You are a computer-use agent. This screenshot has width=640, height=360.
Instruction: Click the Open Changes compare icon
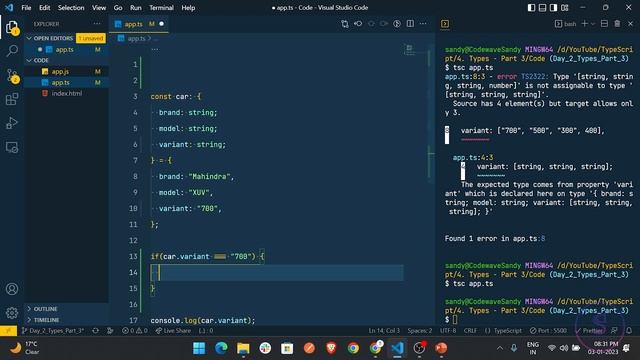pos(345,24)
